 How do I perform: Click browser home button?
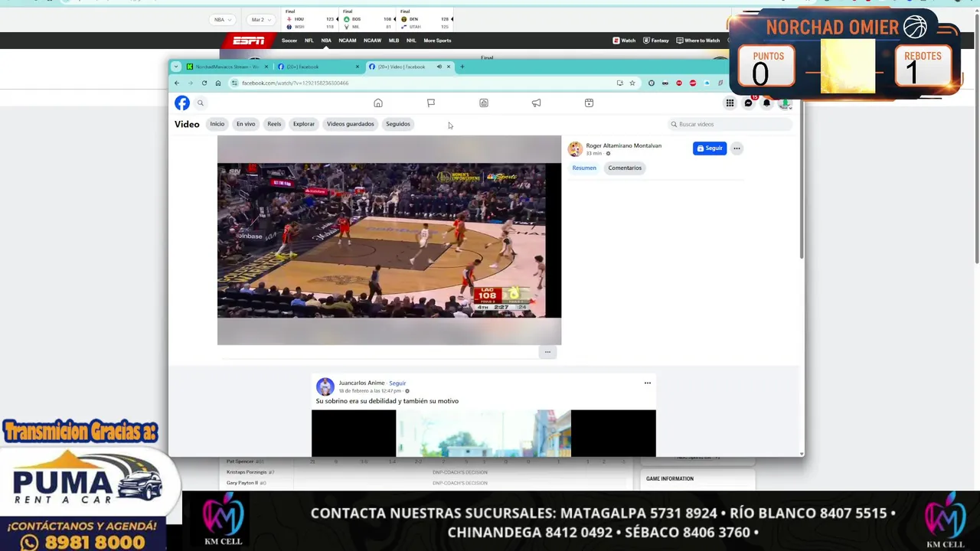pos(218,83)
